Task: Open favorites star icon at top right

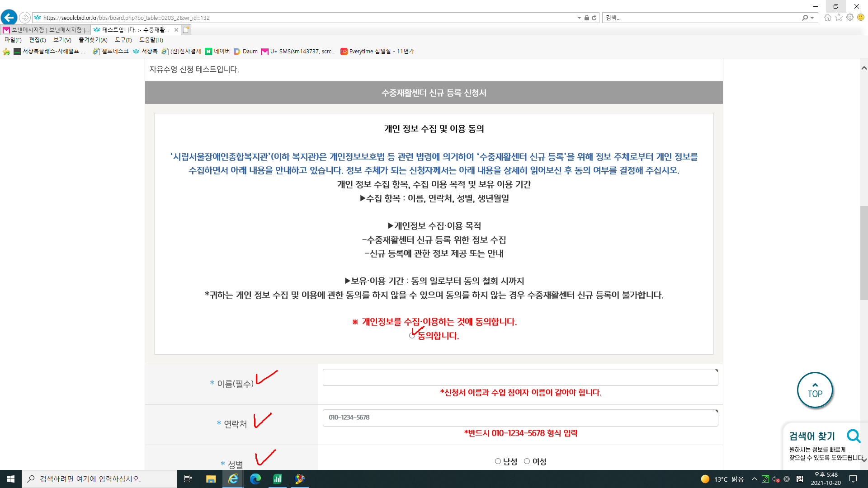Action: [839, 18]
